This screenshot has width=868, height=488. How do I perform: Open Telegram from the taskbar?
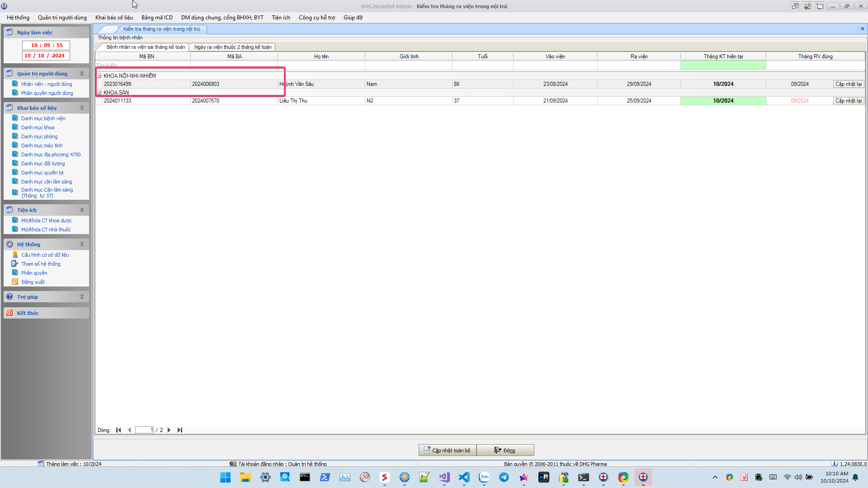click(504, 477)
